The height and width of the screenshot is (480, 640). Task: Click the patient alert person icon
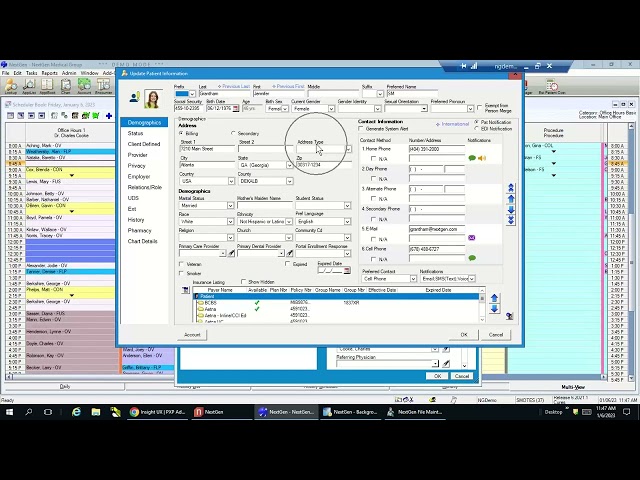click(x=134, y=97)
